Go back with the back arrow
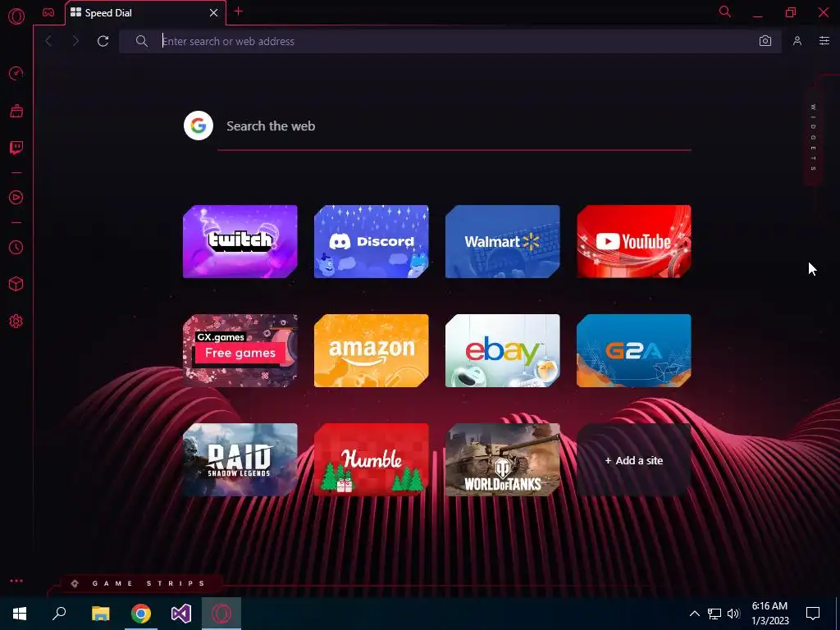Viewport: 840px width, 630px height. point(48,41)
